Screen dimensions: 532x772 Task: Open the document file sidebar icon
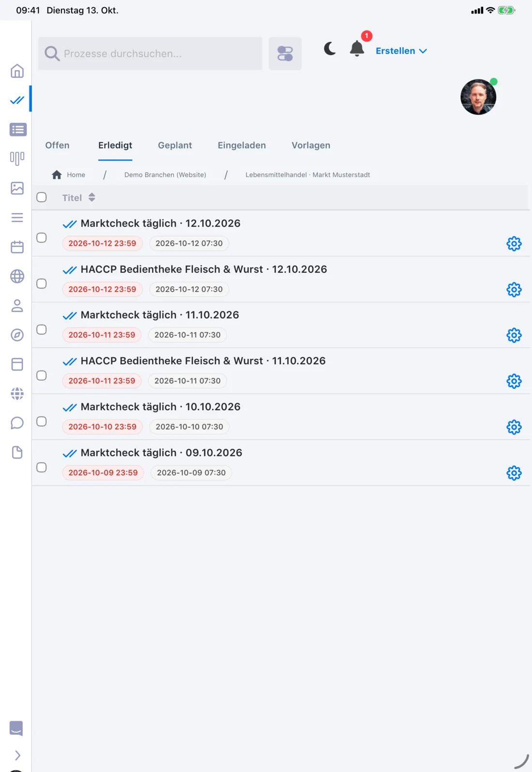[x=17, y=452]
